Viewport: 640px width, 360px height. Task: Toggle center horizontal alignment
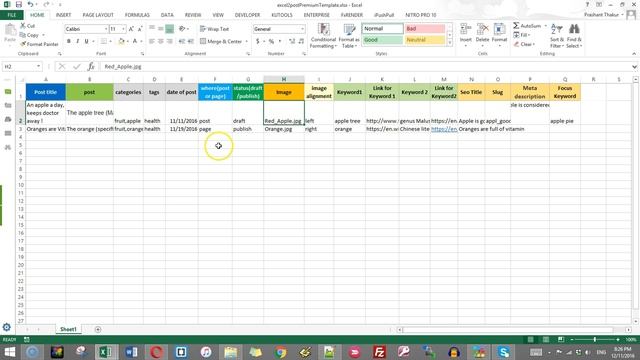[161, 41]
